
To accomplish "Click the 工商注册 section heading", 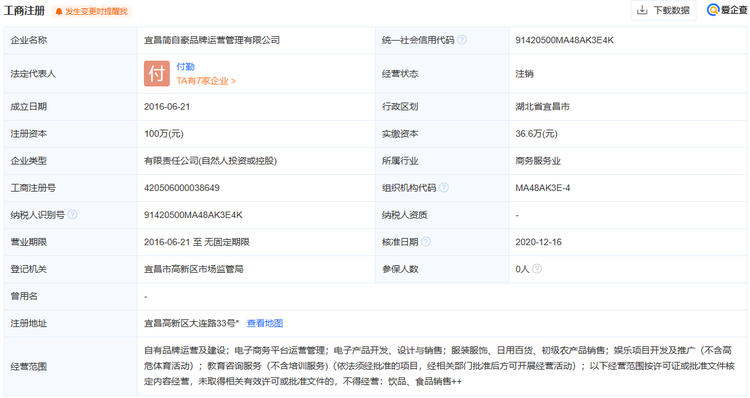I will coord(24,11).
